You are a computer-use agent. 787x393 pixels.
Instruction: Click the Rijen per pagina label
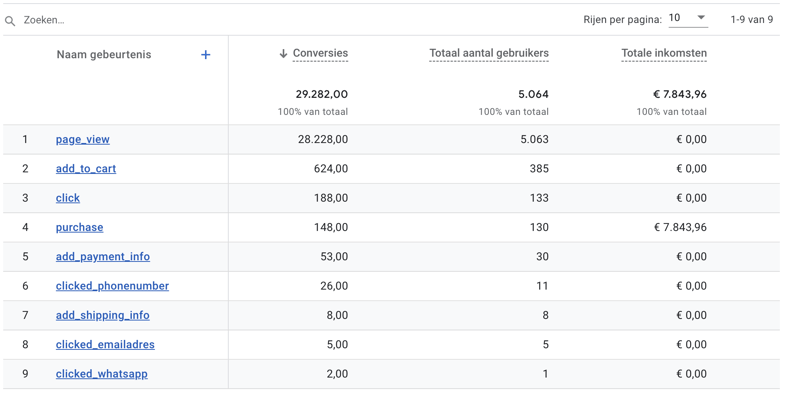click(x=622, y=20)
